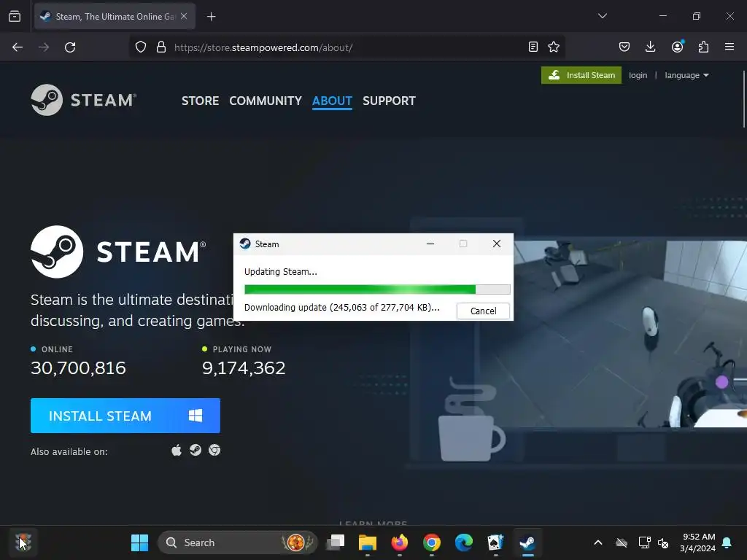Expand the list all tabs chevron
Screen dimensions: 747x560
[602, 16]
